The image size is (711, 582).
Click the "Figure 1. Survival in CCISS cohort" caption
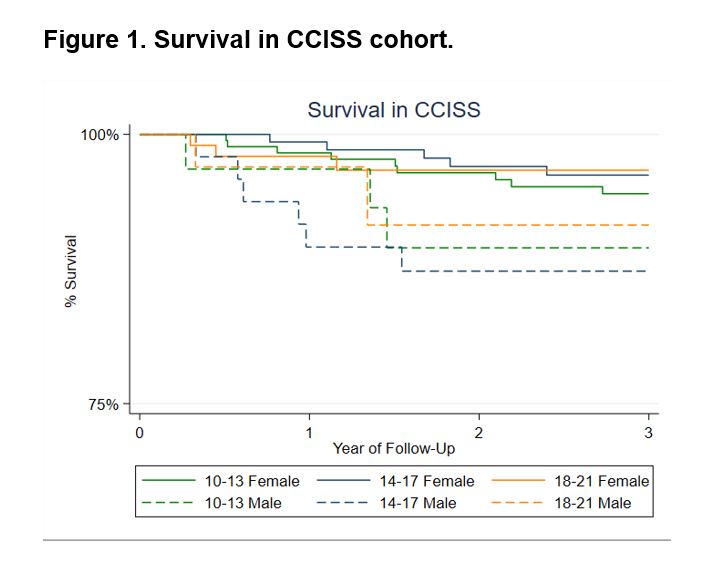(x=248, y=44)
